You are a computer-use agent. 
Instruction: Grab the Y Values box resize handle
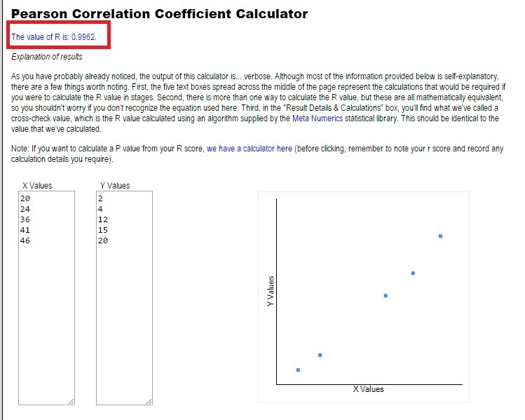point(149,401)
